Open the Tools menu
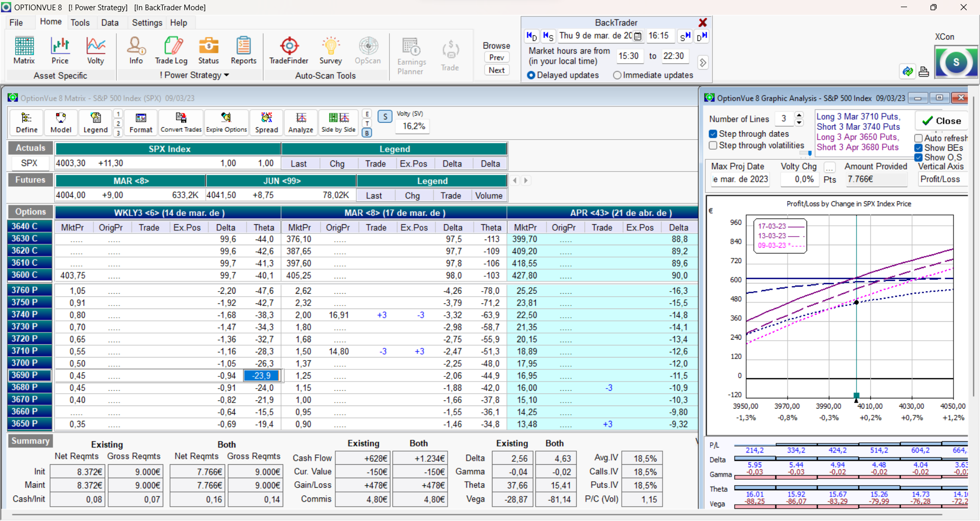 pos(80,22)
